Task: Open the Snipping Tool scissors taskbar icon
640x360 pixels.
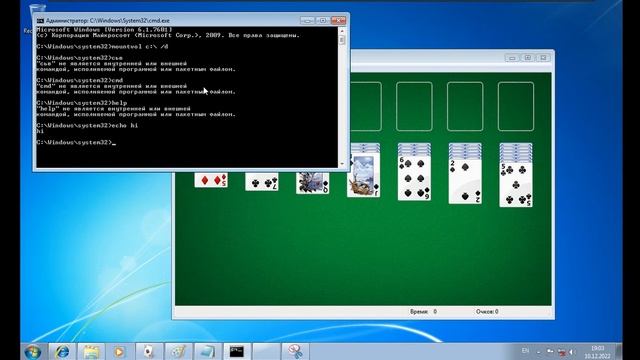Action: pos(295,351)
